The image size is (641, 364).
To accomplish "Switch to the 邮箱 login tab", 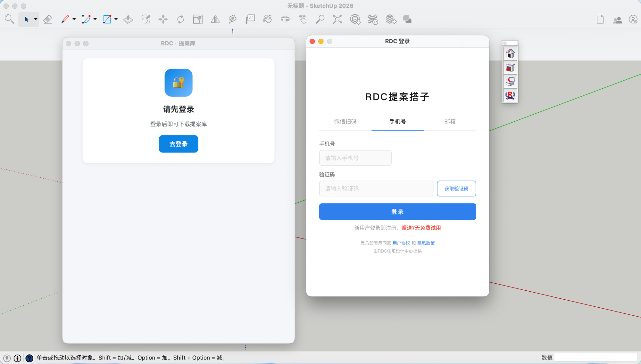I will 450,121.
